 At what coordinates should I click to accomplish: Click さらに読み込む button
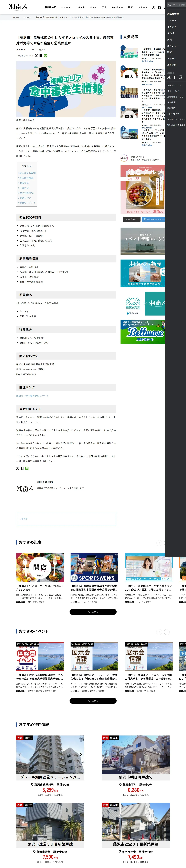tap(132, 219)
